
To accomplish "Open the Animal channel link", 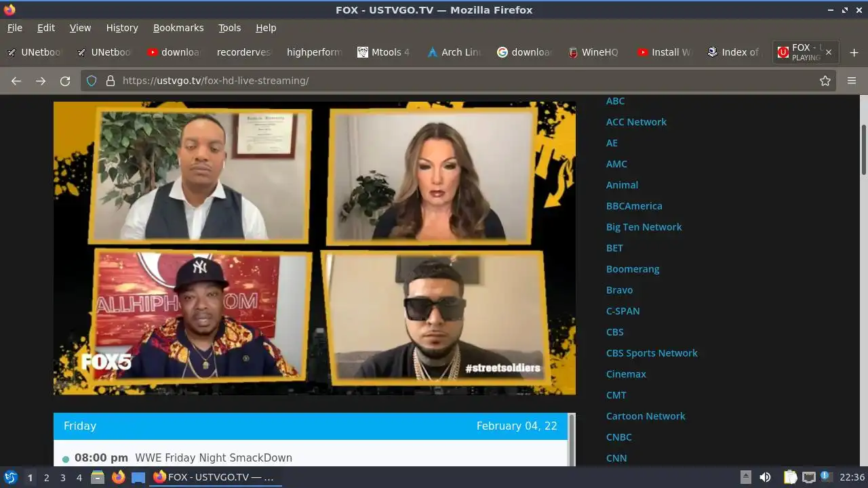I will pyautogui.click(x=622, y=185).
